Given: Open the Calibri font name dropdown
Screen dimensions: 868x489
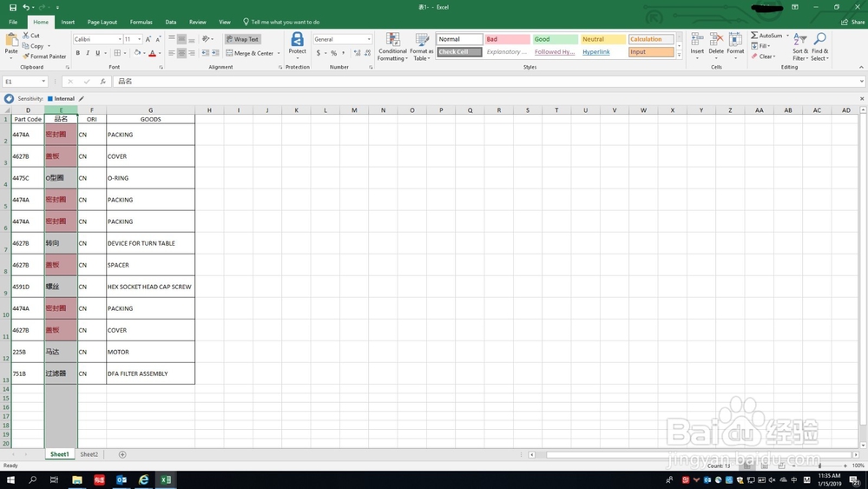Looking at the screenshot, I should pos(120,39).
